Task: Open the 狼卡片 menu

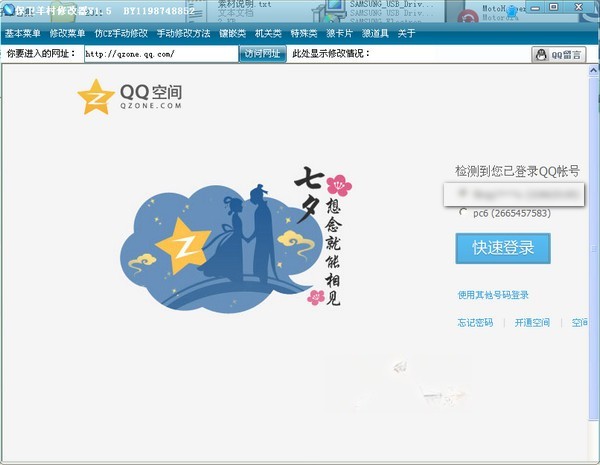Action: pos(339,33)
